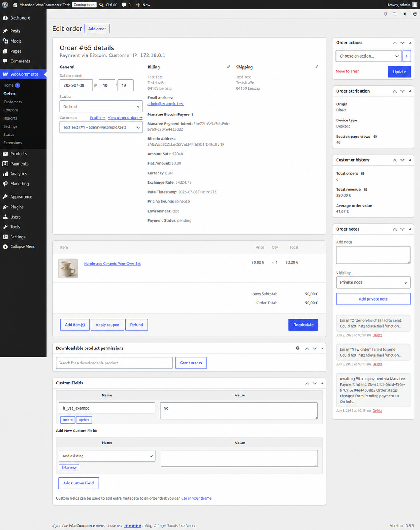This screenshot has width=420, height=530.
Task: Open the New content menu
Action: tap(143, 5)
